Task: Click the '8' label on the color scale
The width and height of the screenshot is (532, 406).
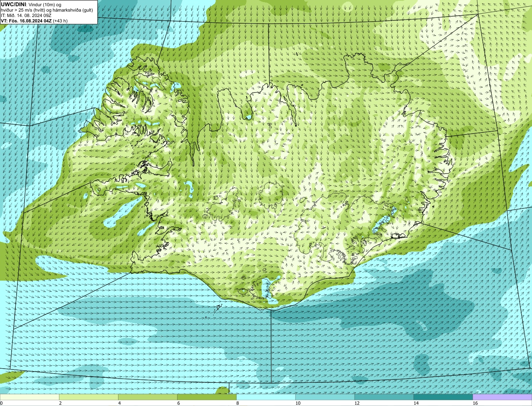Action: click(238, 403)
